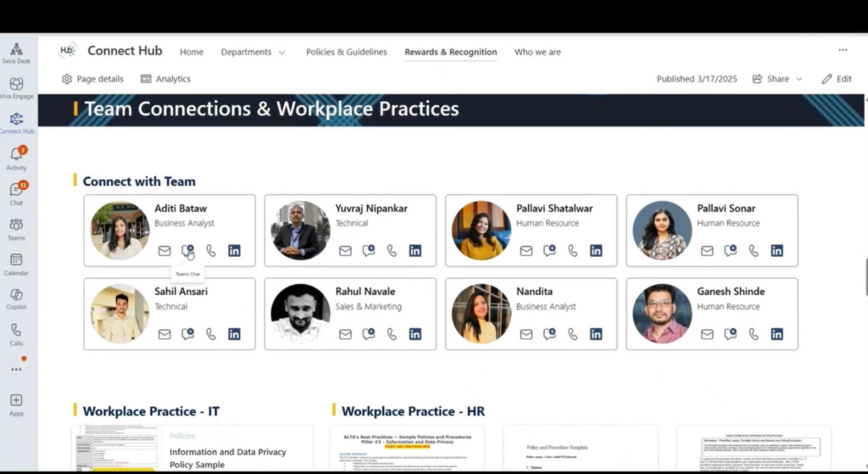Open Calendar in the sidebar
Screen dimensions: 868x474
(16, 264)
